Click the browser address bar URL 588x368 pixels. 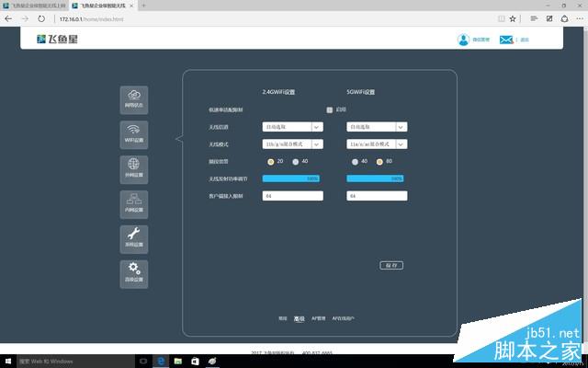tap(91, 19)
